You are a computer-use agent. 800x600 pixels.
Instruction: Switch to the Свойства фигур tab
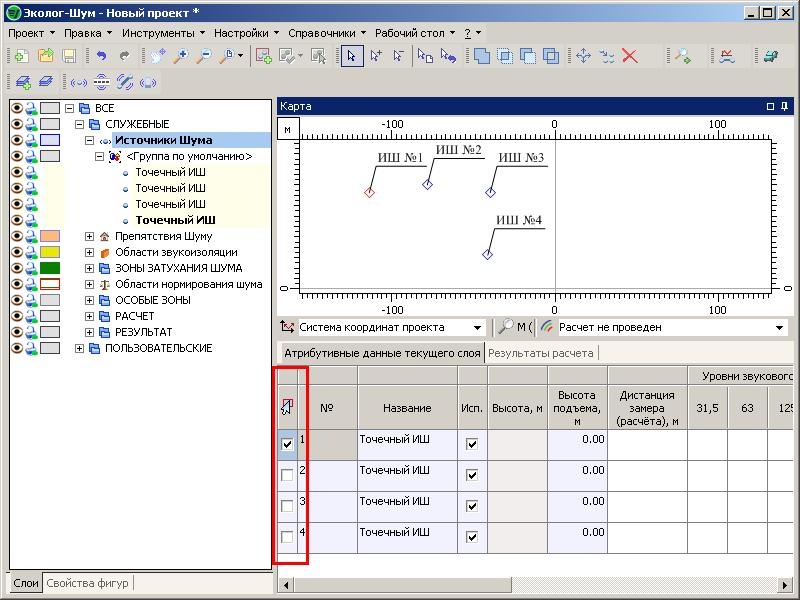(89, 583)
